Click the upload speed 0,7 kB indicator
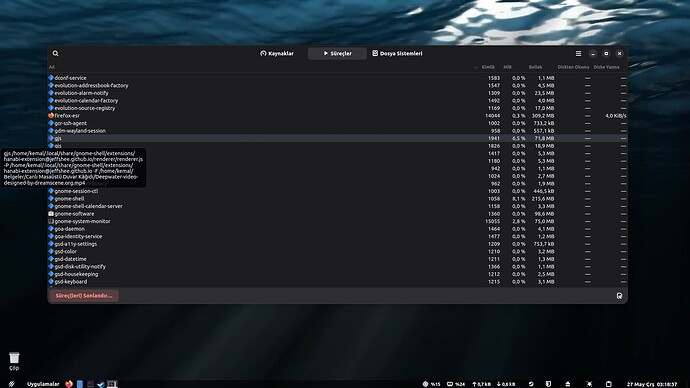Image resolution: width=690 pixels, height=388 pixels. click(x=481, y=384)
